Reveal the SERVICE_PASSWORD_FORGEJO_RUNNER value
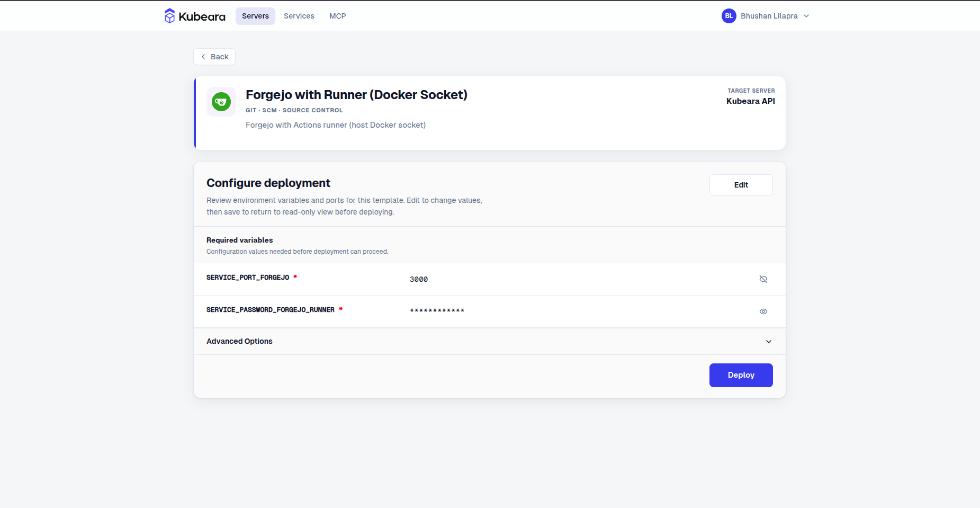This screenshot has width=980, height=508. (763, 311)
